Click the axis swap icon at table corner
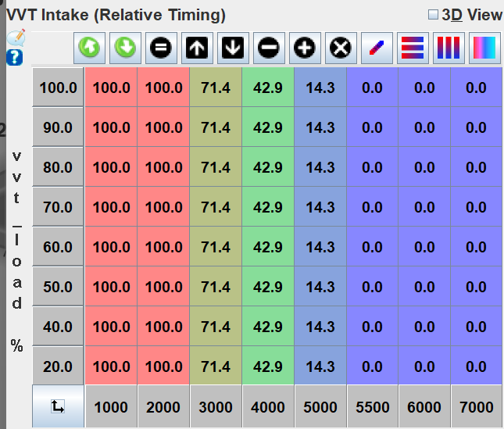The height and width of the screenshot is (429, 504). click(x=58, y=406)
